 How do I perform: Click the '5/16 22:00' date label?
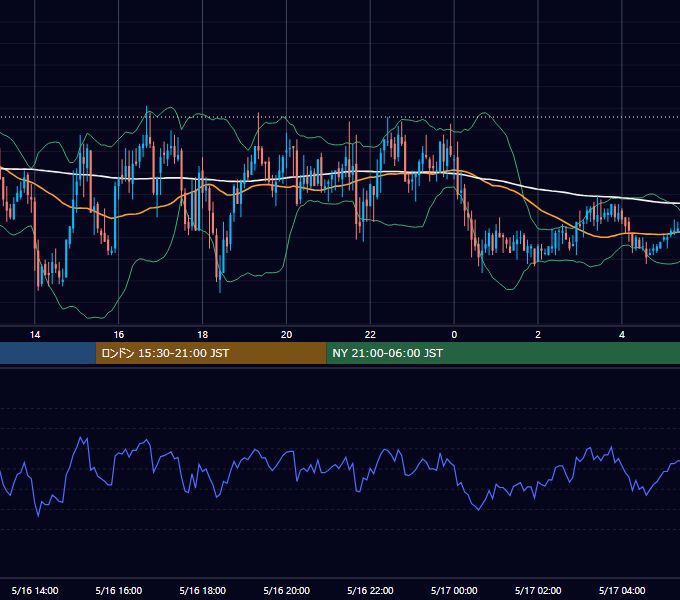(370, 590)
